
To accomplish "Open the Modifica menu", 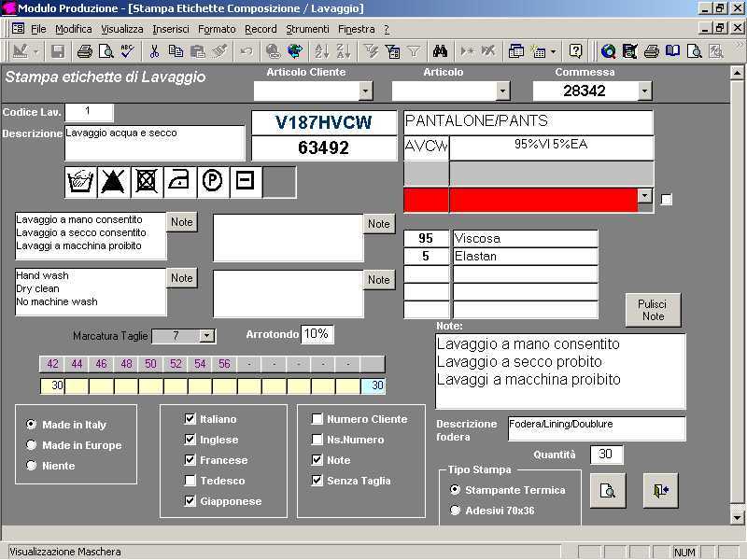I will [74, 29].
